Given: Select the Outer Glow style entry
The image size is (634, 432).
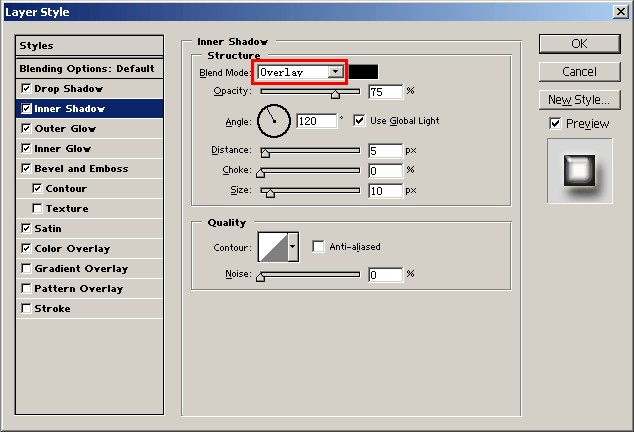Looking at the screenshot, I should 65,129.
